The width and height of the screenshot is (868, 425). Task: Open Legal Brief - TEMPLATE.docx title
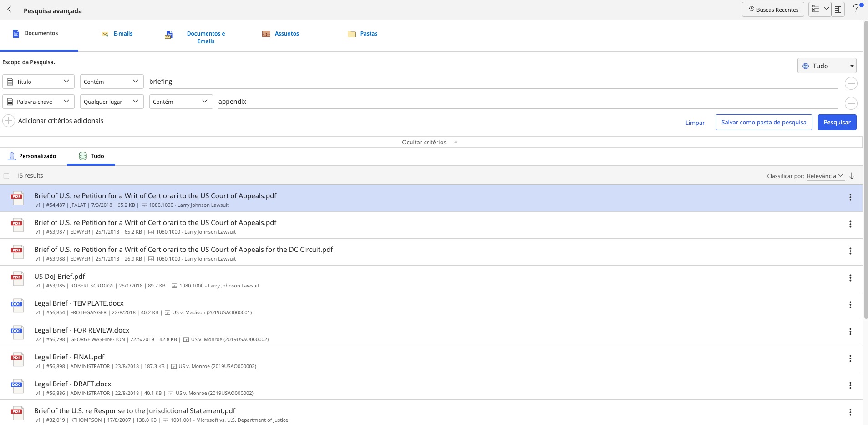pos(79,303)
